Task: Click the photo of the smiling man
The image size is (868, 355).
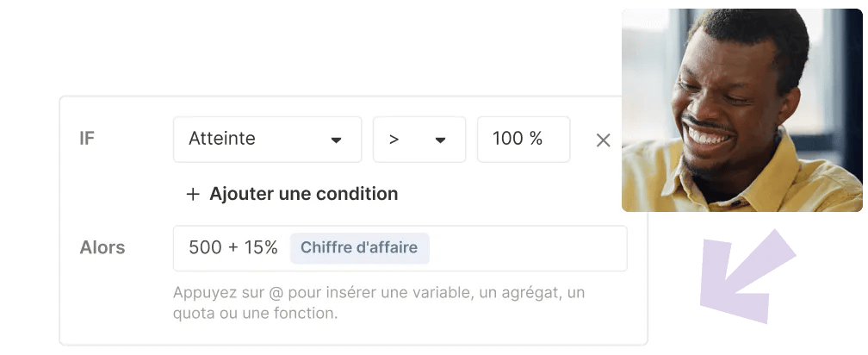Action: [741, 110]
